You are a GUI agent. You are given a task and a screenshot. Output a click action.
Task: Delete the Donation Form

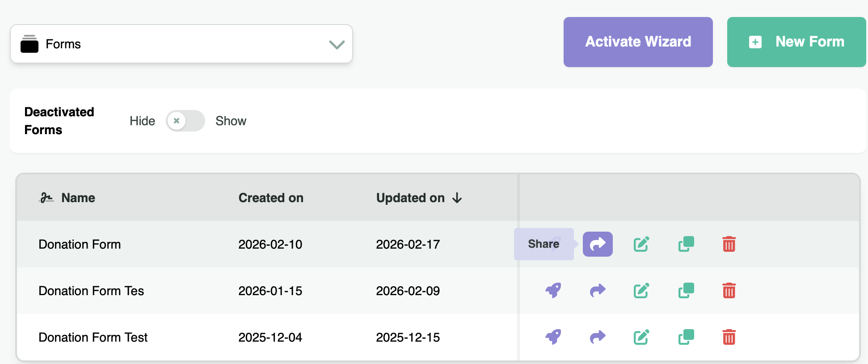pos(729,244)
